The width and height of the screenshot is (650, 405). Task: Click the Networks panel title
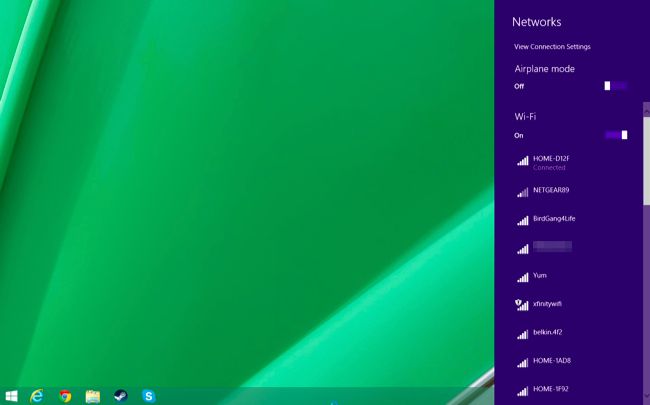(x=536, y=22)
